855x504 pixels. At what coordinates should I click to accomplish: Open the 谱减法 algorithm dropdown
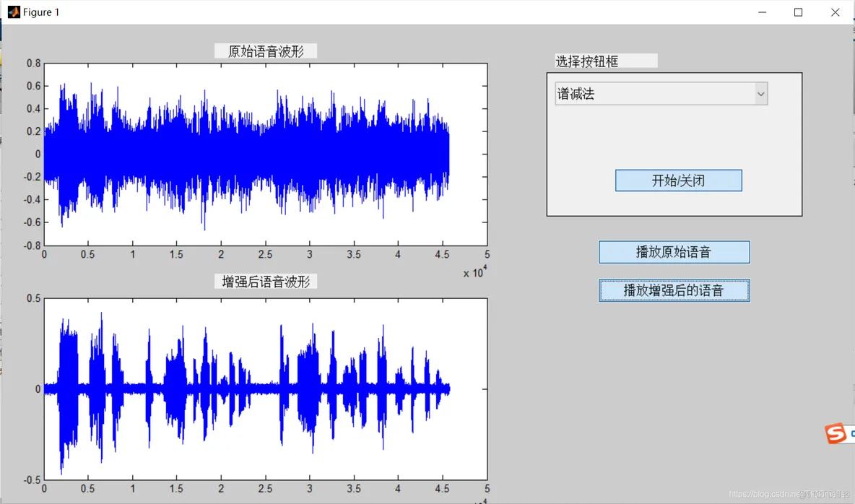pos(659,93)
